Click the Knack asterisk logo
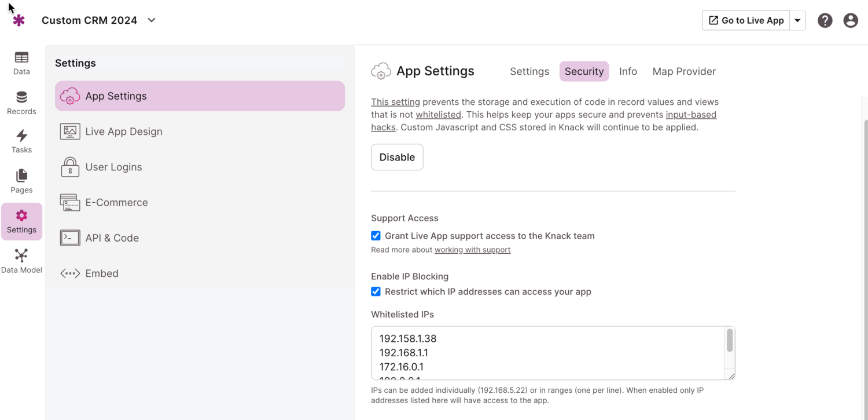868x420 pixels. (19, 20)
